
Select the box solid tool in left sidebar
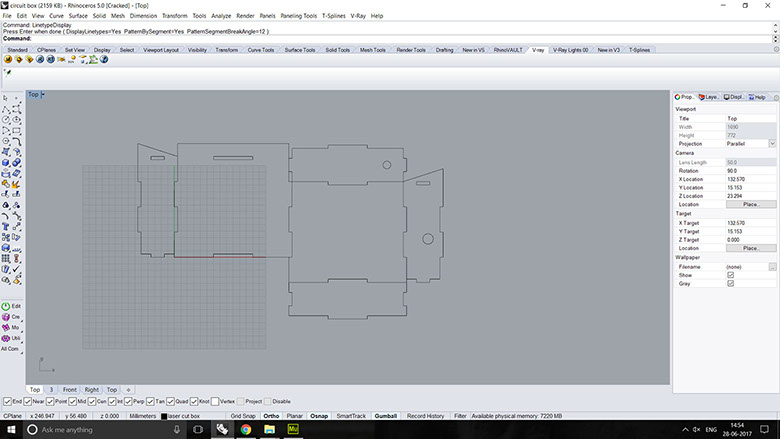(5, 163)
